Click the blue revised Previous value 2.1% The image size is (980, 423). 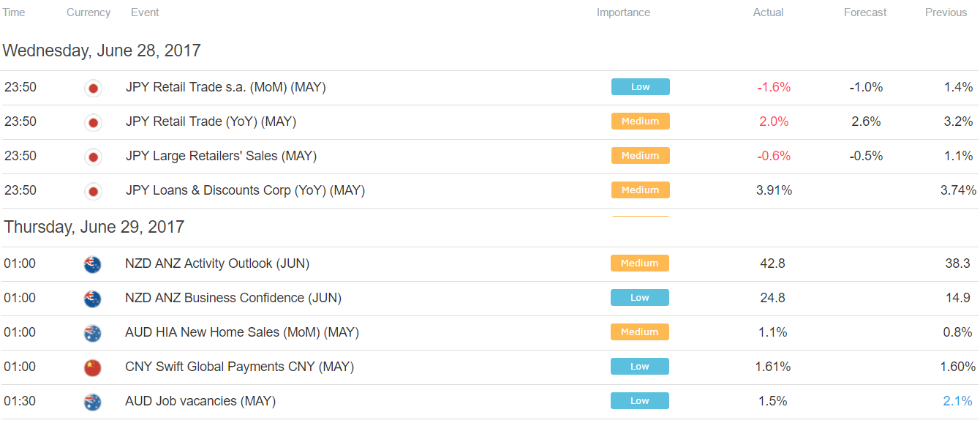click(957, 401)
